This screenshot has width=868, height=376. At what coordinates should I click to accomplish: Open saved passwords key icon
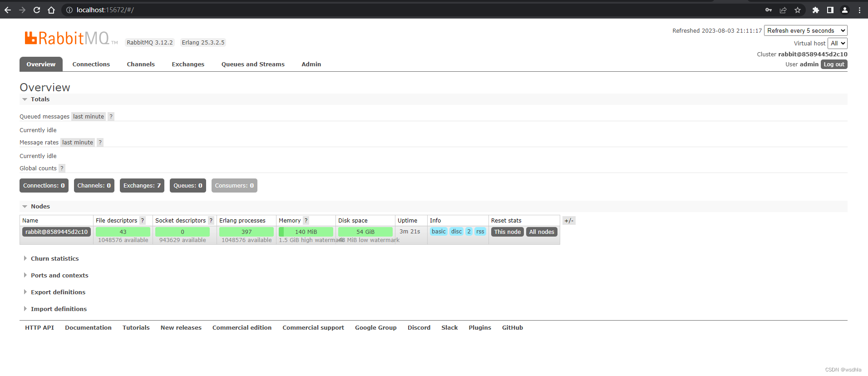(769, 10)
